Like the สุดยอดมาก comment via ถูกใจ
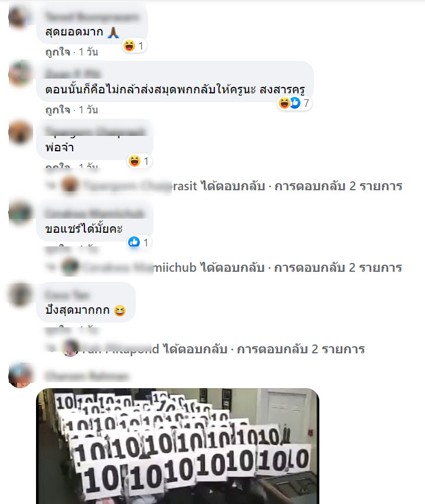Viewport: 425px width, 504px height. coord(58,52)
